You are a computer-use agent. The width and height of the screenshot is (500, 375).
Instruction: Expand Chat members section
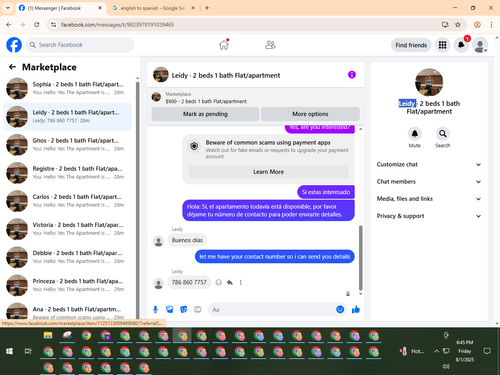tap(429, 182)
